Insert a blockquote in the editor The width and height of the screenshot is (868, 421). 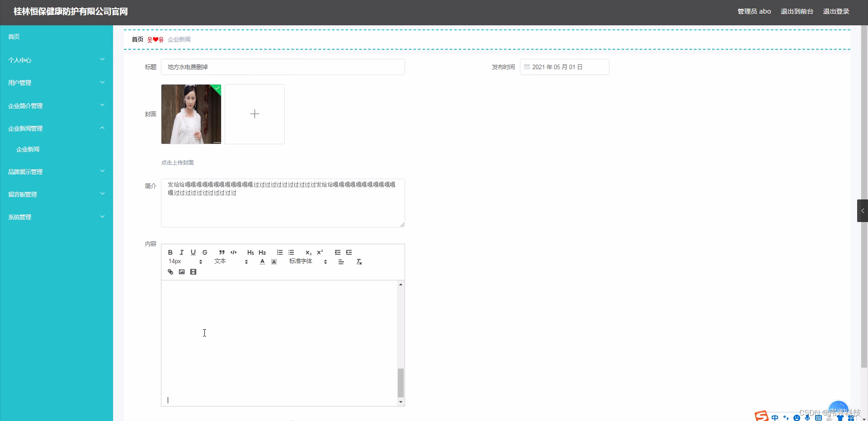pos(222,252)
